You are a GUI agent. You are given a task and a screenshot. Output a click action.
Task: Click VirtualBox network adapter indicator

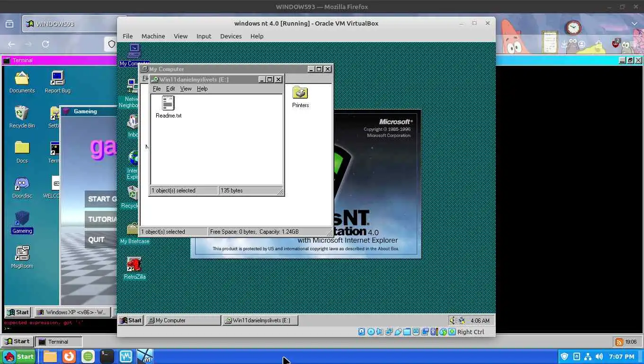(x=389, y=332)
